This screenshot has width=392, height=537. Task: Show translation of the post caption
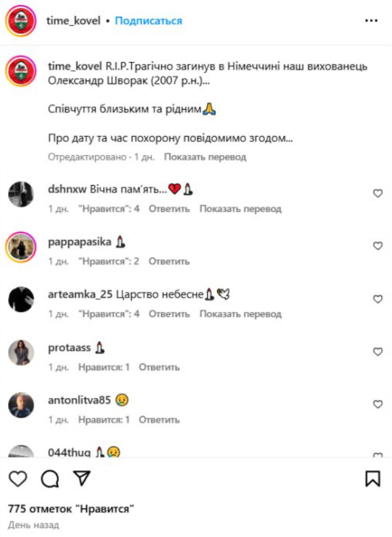(205, 157)
